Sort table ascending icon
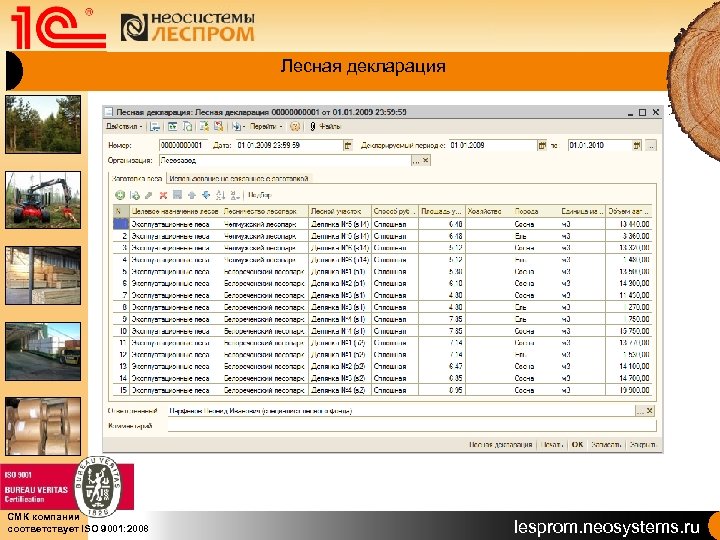The image size is (720, 540). tap(220, 195)
